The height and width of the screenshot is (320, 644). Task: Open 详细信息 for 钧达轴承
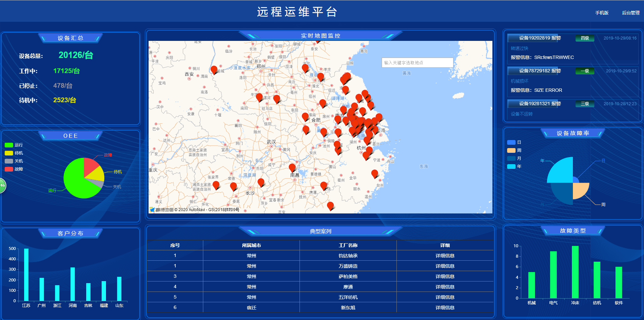point(445,256)
